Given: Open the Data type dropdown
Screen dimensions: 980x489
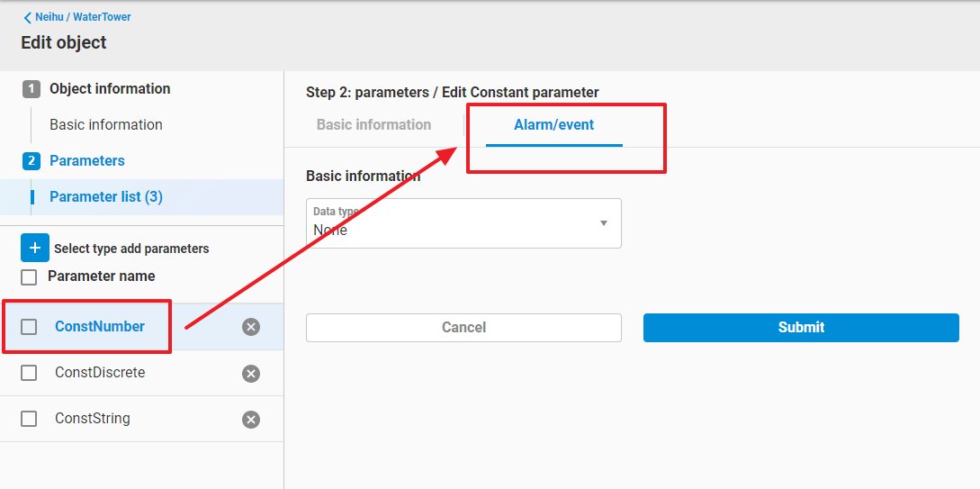Looking at the screenshot, I should click(x=463, y=223).
